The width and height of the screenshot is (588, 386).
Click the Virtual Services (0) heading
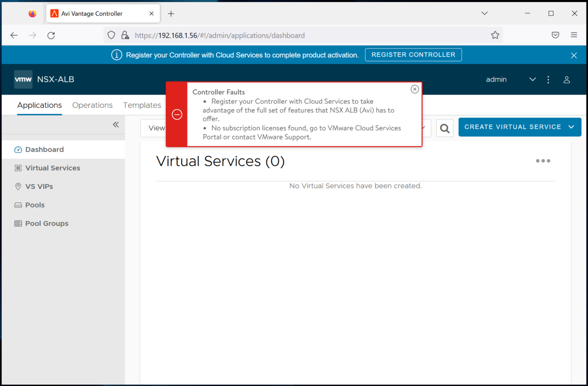click(x=220, y=161)
